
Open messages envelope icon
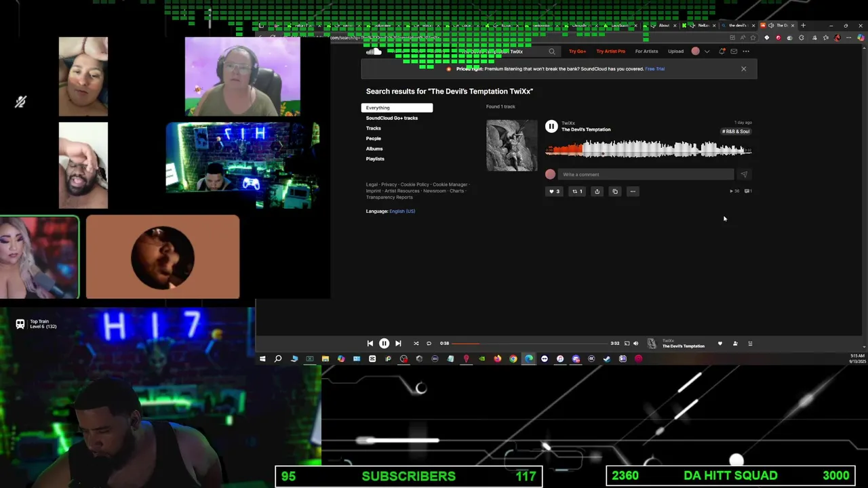pyautogui.click(x=734, y=52)
